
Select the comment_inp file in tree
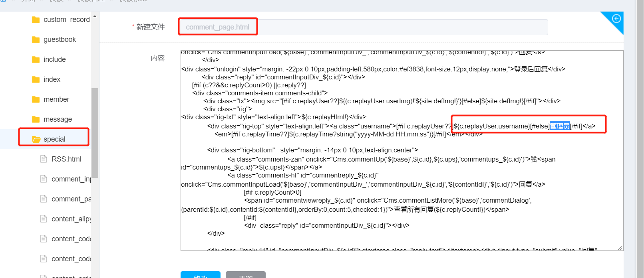tap(71, 179)
